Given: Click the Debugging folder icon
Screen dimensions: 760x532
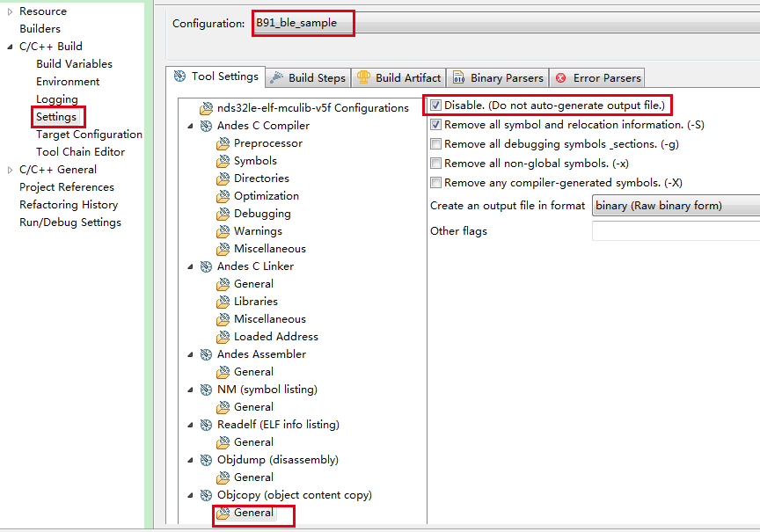Looking at the screenshot, I should pyautogui.click(x=223, y=214).
